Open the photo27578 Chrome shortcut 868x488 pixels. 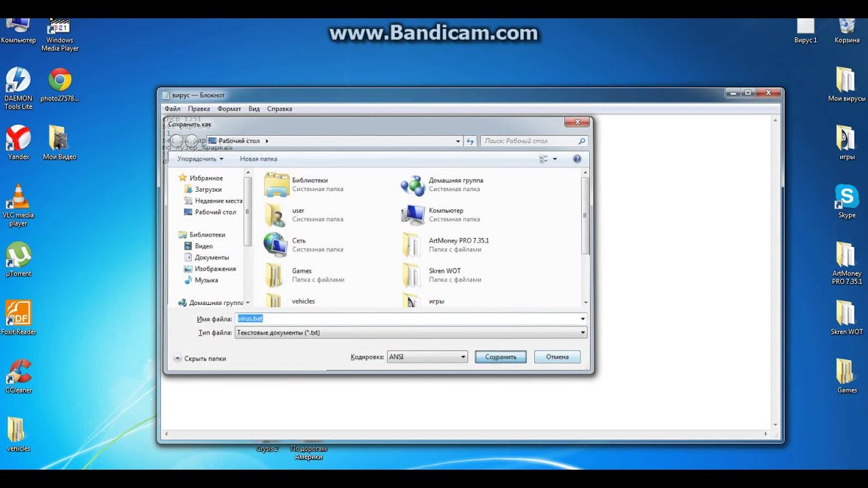[x=60, y=85]
